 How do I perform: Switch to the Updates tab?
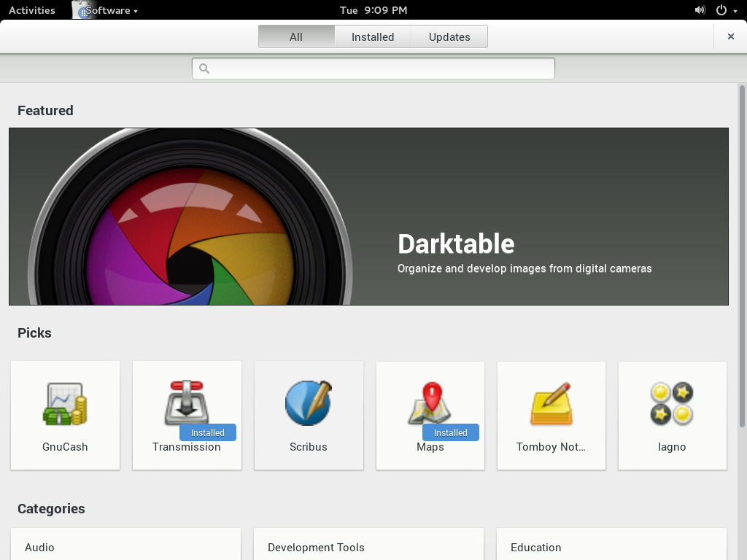tap(449, 36)
